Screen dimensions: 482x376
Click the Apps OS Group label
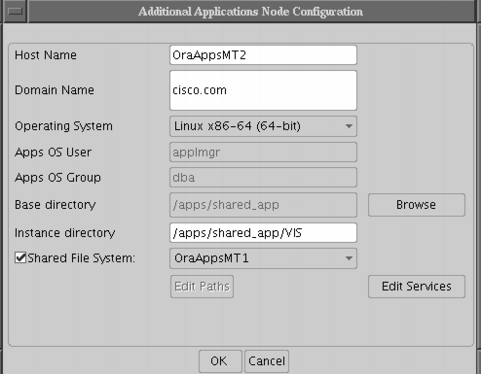click(58, 178)
